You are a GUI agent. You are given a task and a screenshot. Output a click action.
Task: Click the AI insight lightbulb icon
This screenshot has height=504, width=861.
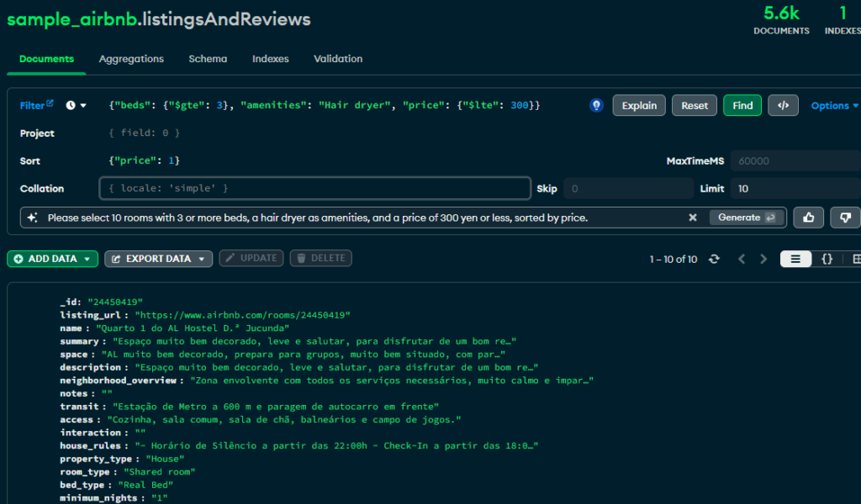coord(596,105)
